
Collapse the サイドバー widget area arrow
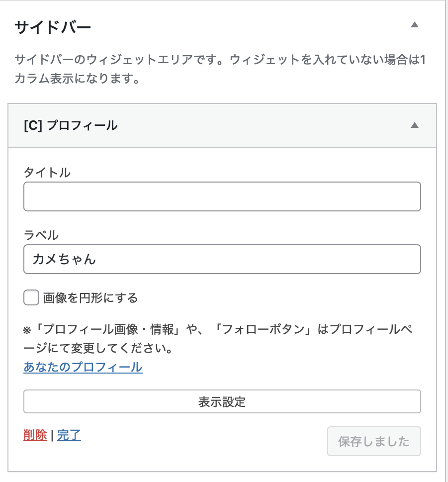[415, 25]
